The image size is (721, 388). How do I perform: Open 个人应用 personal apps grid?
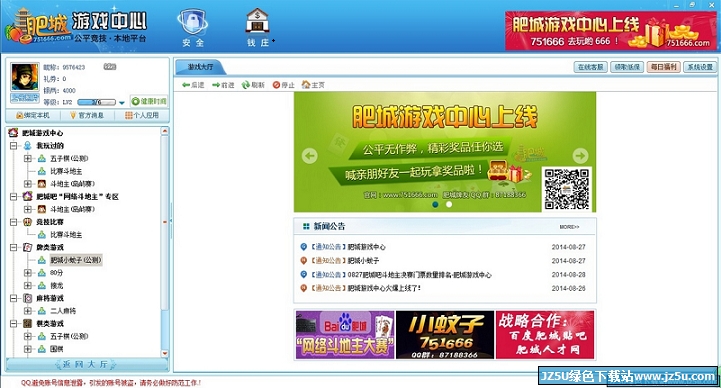pyautogui.click(x=142, y=115)
